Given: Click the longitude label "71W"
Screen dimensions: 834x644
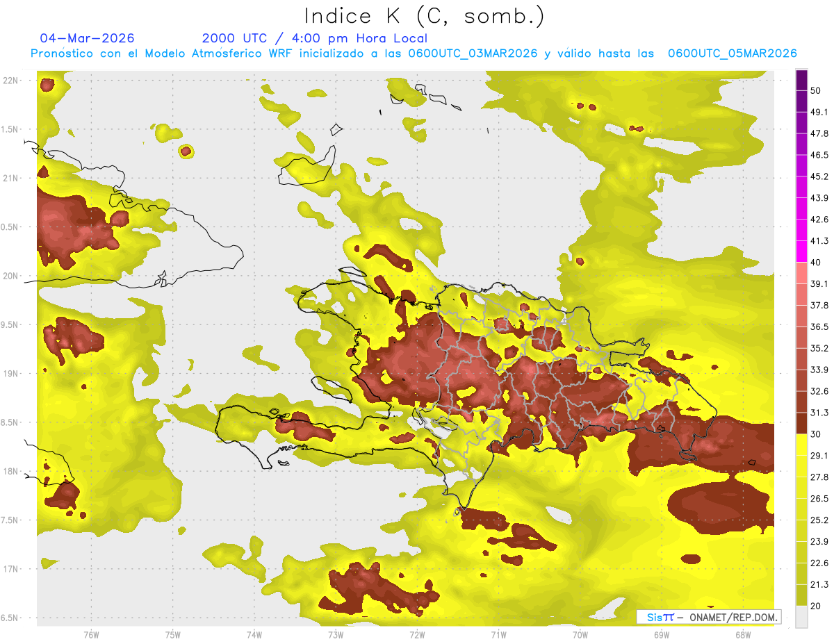Looking at the screenshot, I should click(498, 635).
